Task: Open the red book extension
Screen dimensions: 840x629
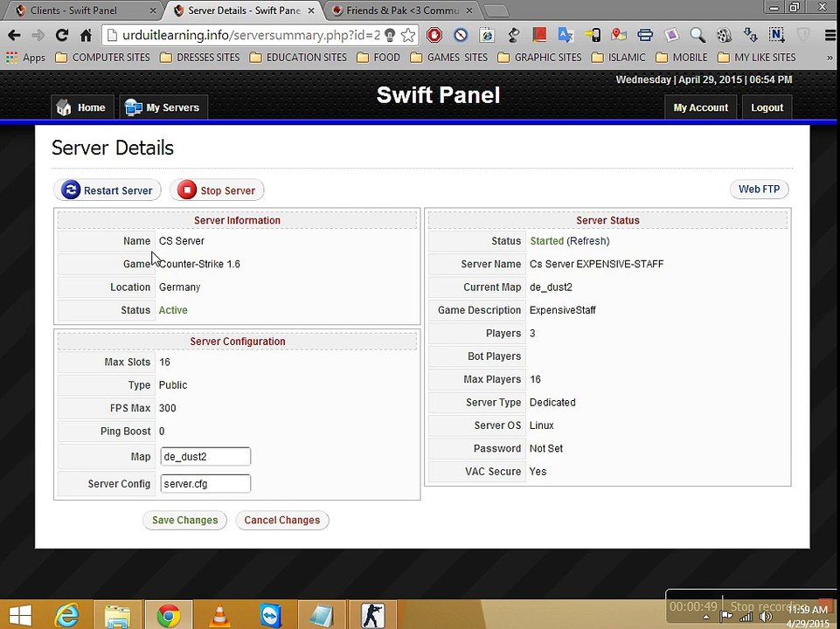Action: pos(539,35)
